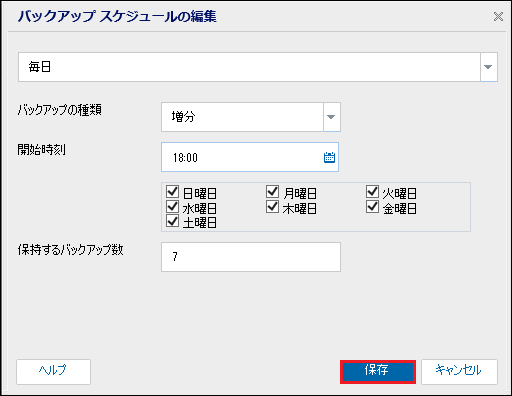The width and height of the screenshot is (512, 396).
Task: Uncheck the 土曜日 checkbox
Action: tap(172, 221)
